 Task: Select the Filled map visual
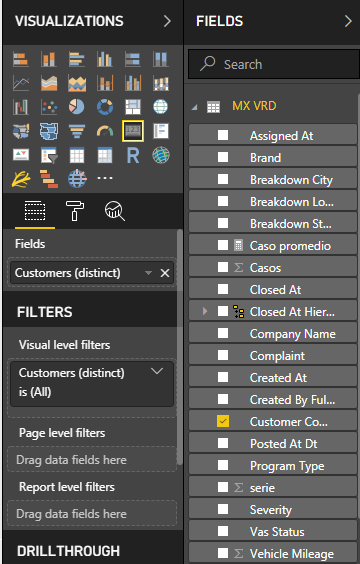[x=20, y=131]
